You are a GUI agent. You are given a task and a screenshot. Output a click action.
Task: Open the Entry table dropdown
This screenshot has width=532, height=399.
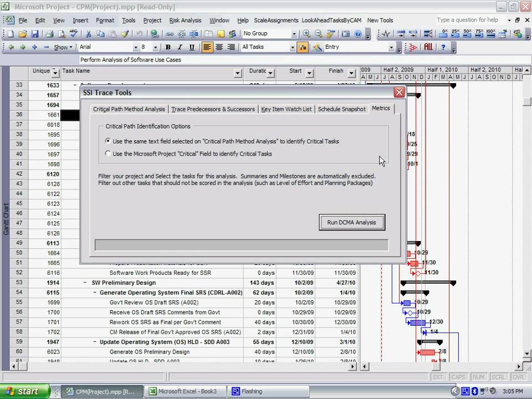[391, 47]
